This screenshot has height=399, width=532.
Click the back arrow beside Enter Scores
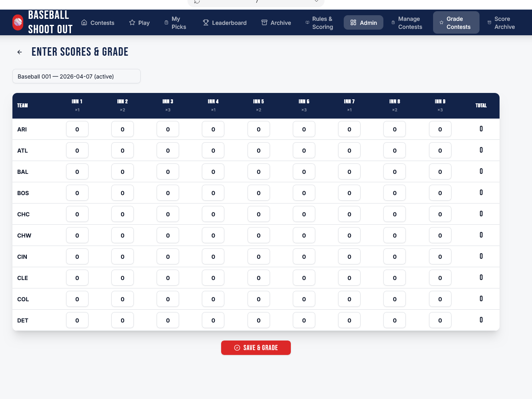tap(20, 52)
